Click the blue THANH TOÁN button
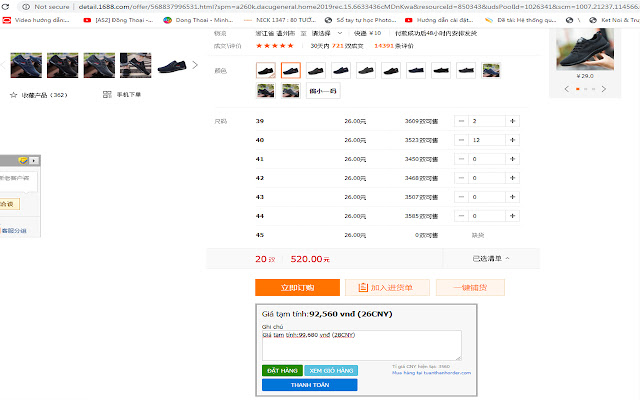 pyautogui.click(x=309, y=384)
